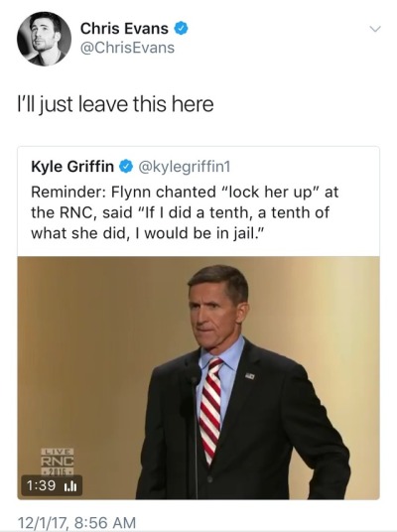Click the LIVE RNC 2016 watermark
The width and height of the screenshot is (397, 532).
[x=58, y=462]
